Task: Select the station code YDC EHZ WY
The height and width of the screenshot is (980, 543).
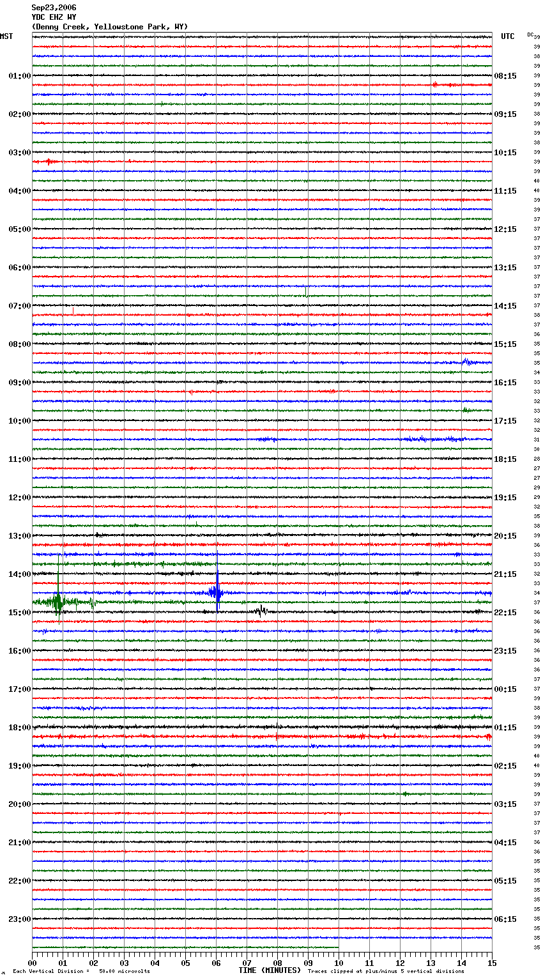Action: 54,17
